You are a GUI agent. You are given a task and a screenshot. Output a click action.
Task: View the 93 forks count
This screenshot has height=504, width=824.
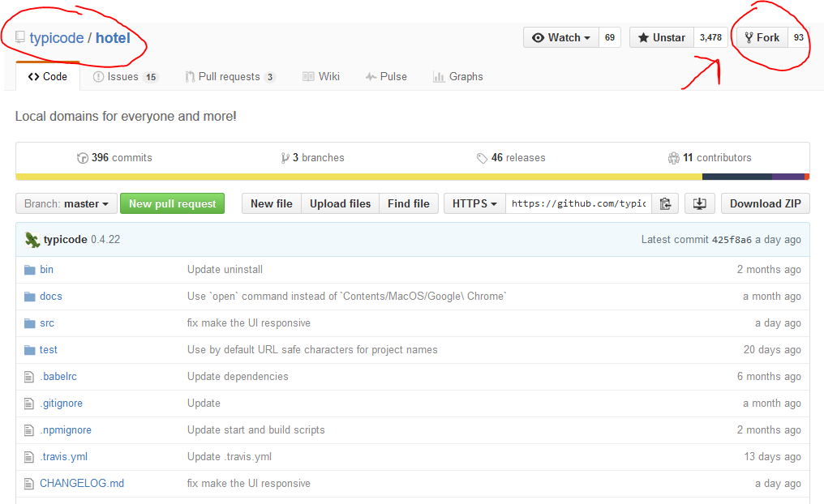pos(799,38)
